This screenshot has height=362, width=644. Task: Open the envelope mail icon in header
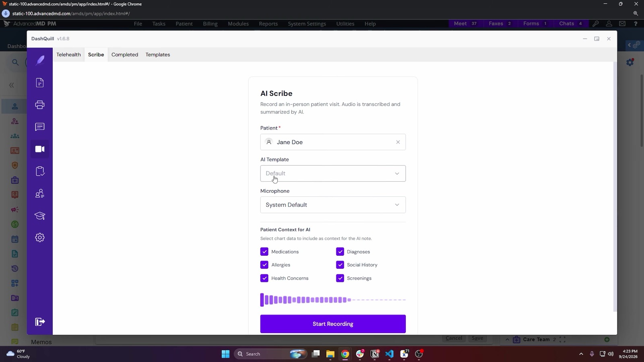point(622,24)
